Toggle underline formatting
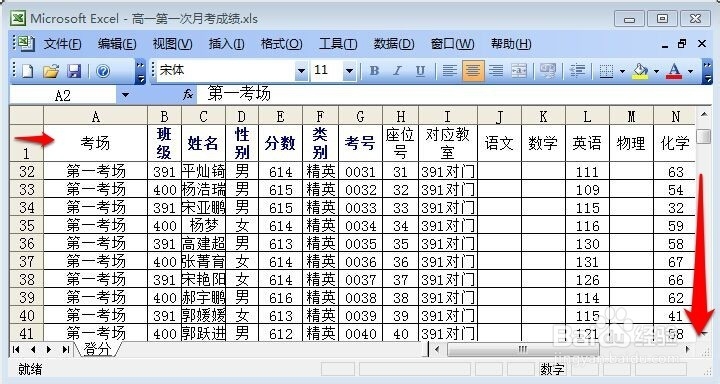720x384 pixels. (x=420, y=71)
